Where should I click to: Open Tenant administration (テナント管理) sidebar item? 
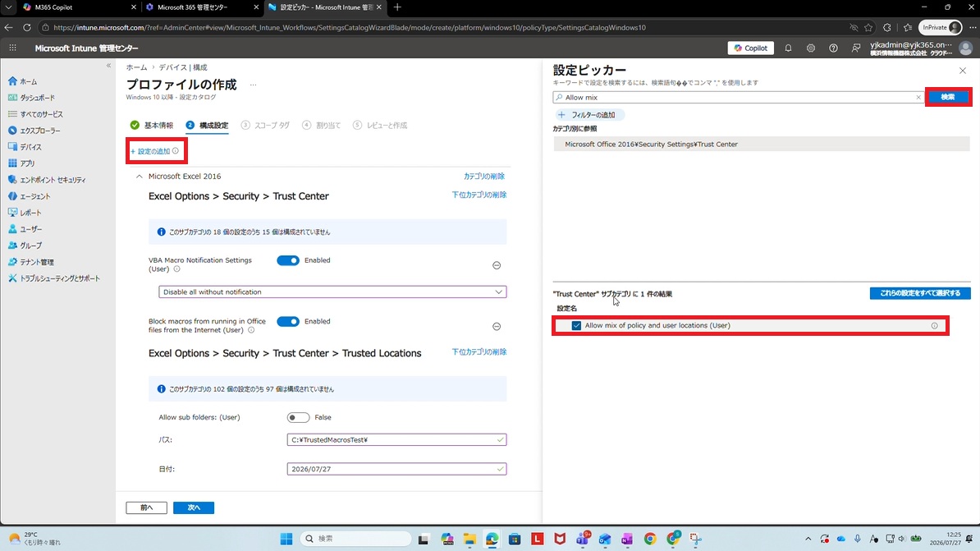click(30, 262)
